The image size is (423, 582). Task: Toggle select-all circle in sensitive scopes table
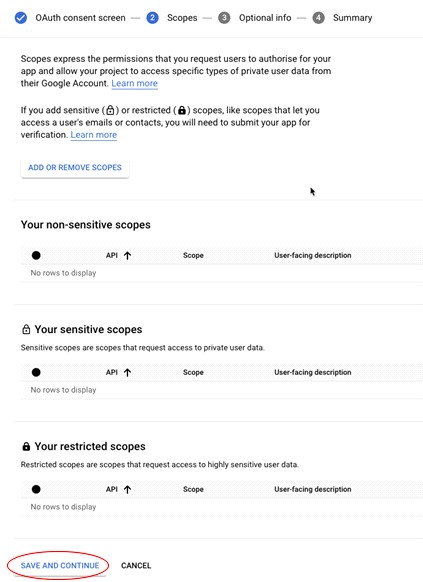point(36,372)
